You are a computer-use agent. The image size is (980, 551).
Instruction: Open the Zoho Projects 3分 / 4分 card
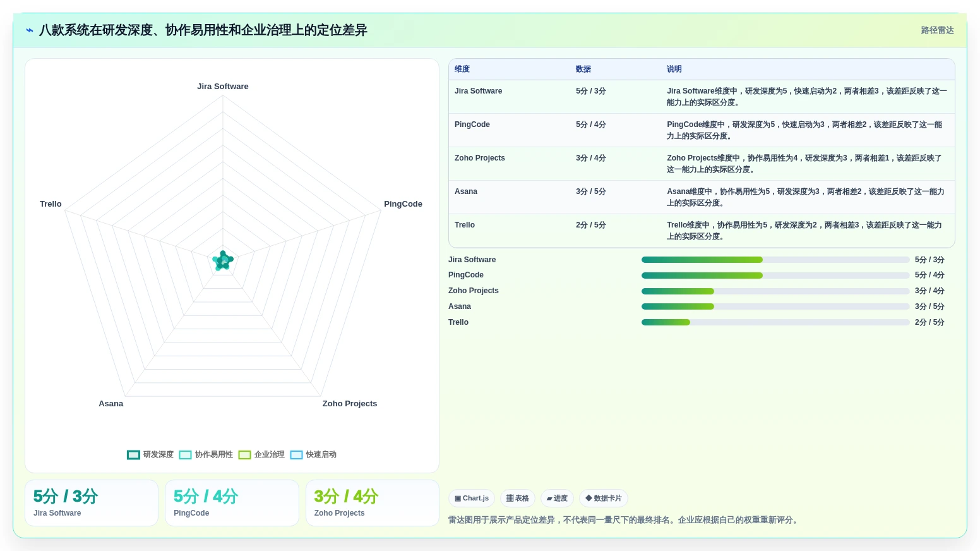[x=373, y=503]
